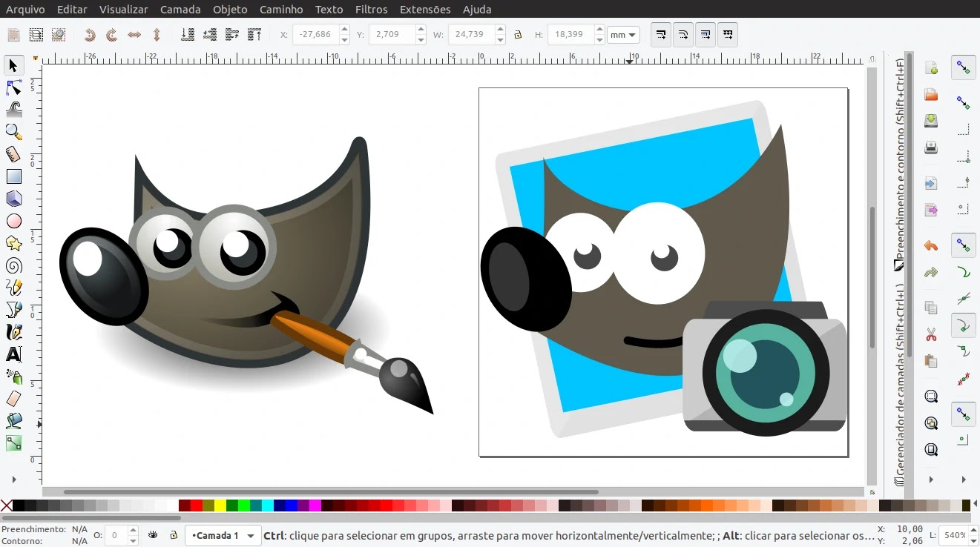Rotate selection 90° clockwise
The image size is (980, 547).
[112, 35]
